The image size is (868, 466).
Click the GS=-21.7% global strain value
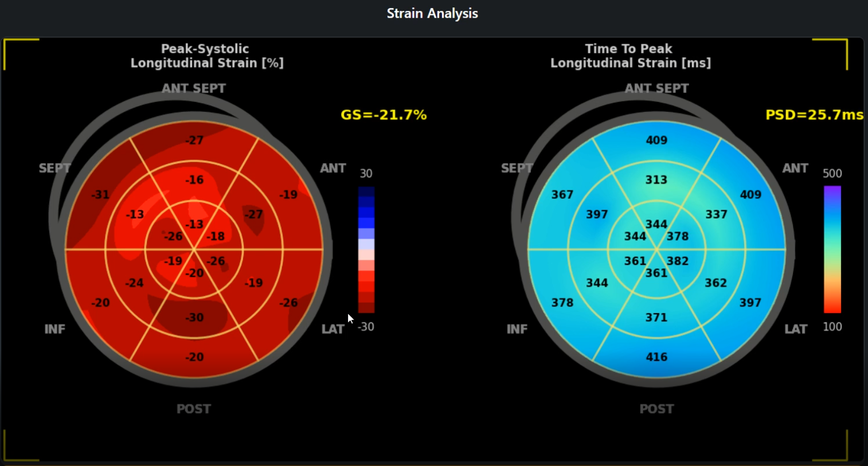tap(384, 115)
